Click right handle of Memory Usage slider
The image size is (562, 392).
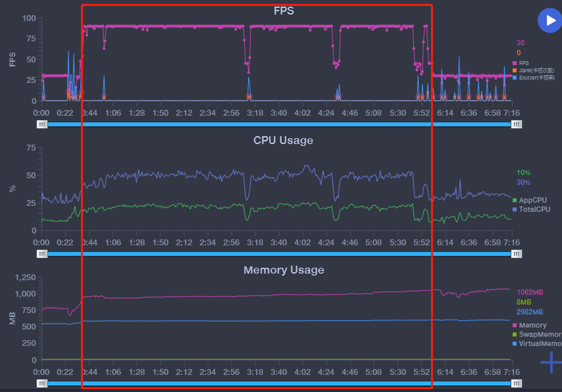tap(516, 383)
